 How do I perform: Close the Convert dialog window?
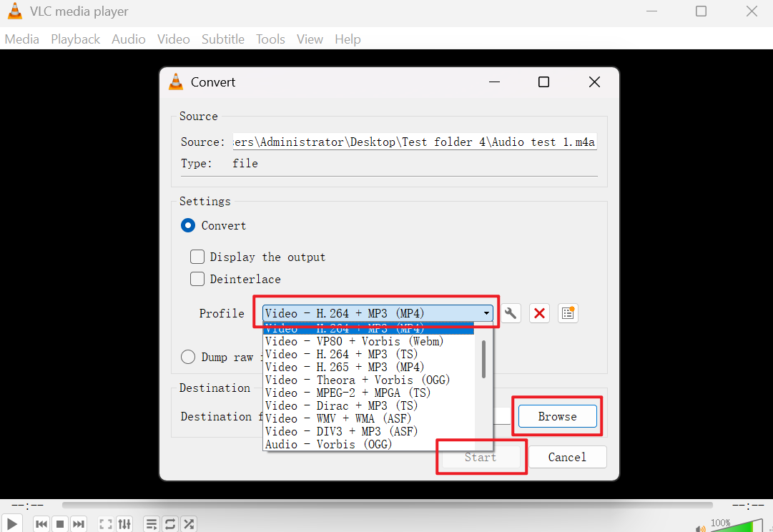pyautogui.click(x=594, y=82)
